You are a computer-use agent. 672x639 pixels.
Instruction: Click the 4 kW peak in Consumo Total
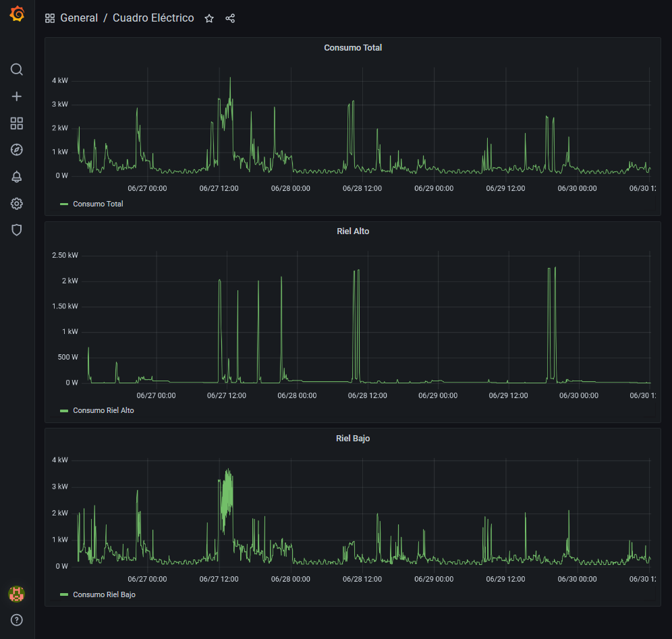[x=230, y=79]
